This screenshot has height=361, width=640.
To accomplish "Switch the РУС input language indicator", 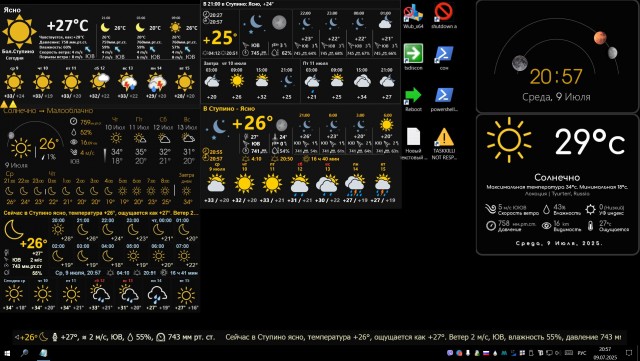I will tap(582, 353).
